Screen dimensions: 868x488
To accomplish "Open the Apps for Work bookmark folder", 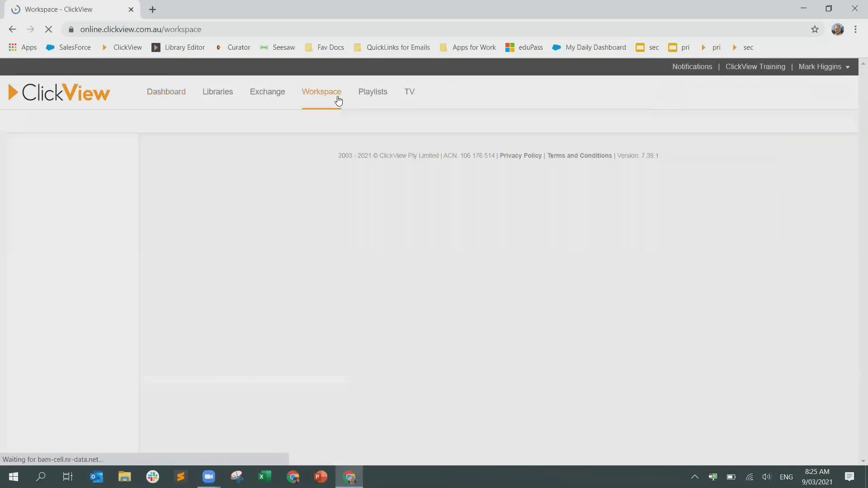I will click(468, 47).
